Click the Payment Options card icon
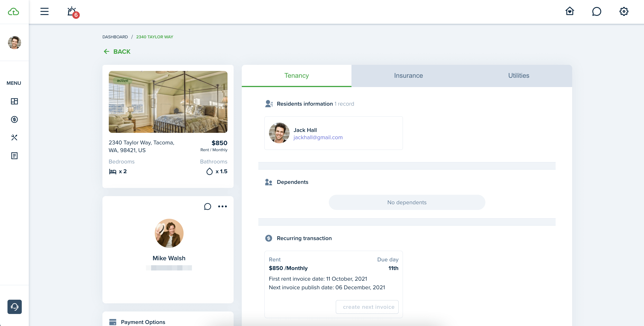 tap(113, 322)
